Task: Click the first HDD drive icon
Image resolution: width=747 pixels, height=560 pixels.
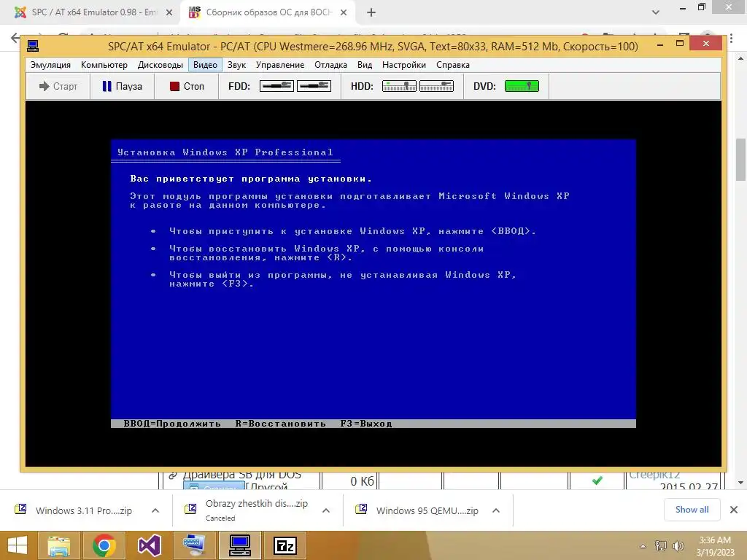Action: point(399,86)
